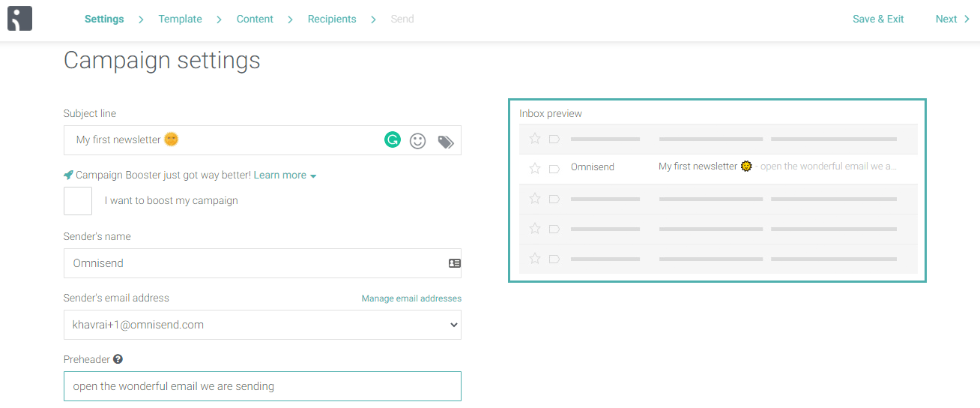Viewport: 980px width, 408px height.
Task: Go to the Send step
Action: pyautogui.click(x=402, y=19)
